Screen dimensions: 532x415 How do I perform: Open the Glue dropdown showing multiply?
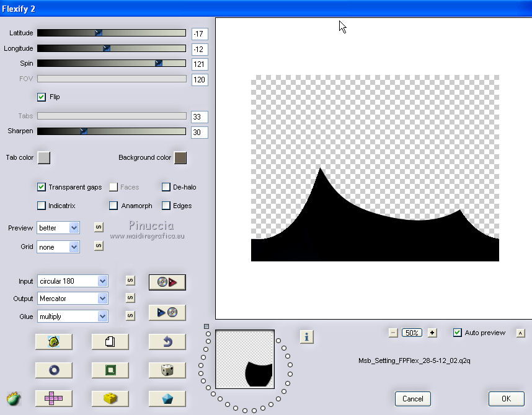click(73, 317)
